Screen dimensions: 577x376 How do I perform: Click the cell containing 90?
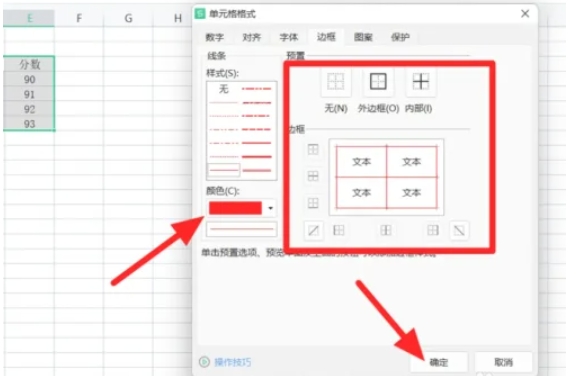click(29, 79)
